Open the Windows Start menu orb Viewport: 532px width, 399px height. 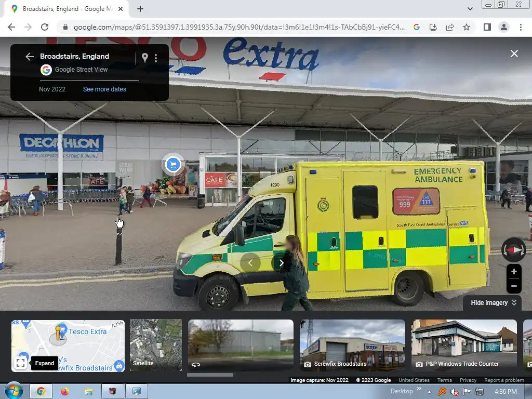pos(14,391)
